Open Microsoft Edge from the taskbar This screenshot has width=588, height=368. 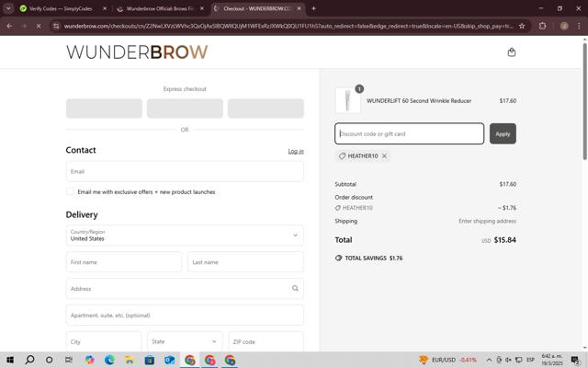[x=109, y=360]
